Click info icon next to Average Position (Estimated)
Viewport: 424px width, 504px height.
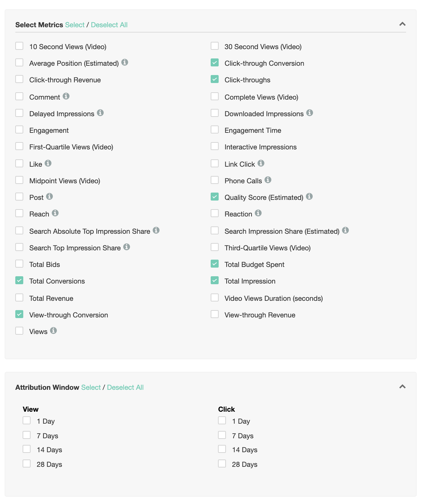click(125, 62)
